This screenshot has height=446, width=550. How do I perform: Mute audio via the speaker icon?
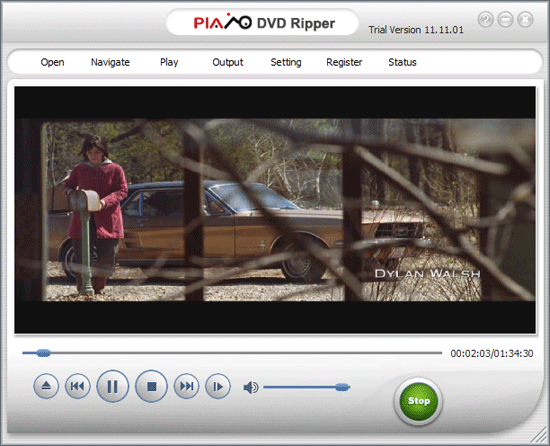pos(251,387)
